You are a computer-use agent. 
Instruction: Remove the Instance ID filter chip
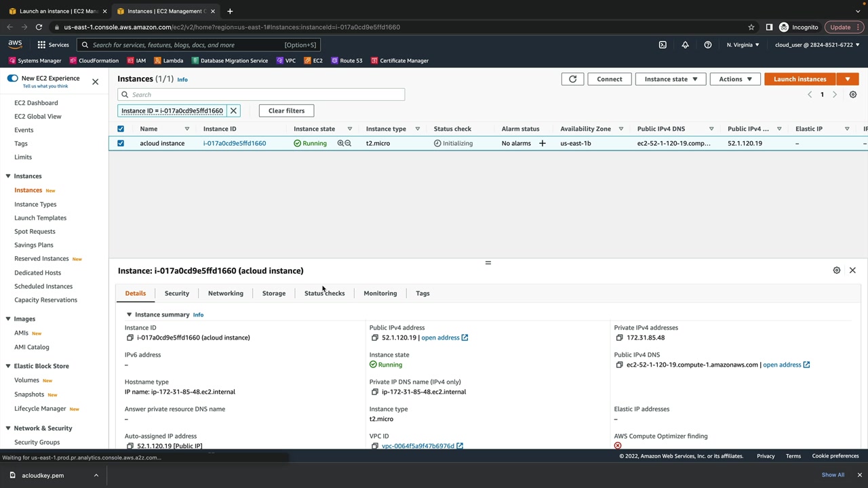point(233,110)
